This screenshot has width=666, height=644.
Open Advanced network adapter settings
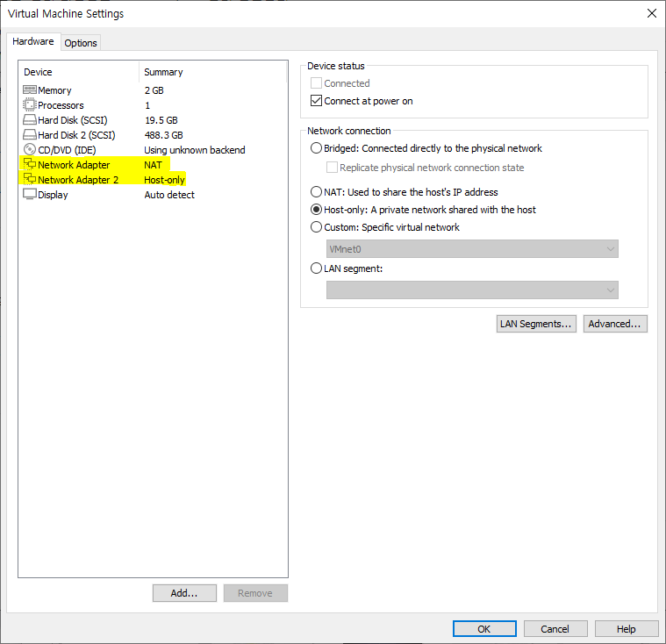tap(614, 324)
